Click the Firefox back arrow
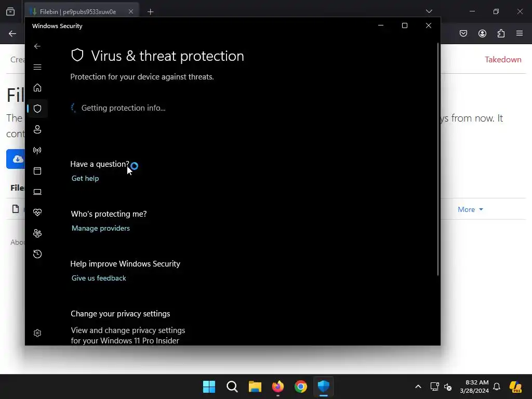This screenshot has width=532, height=399. tap(12, 34)
